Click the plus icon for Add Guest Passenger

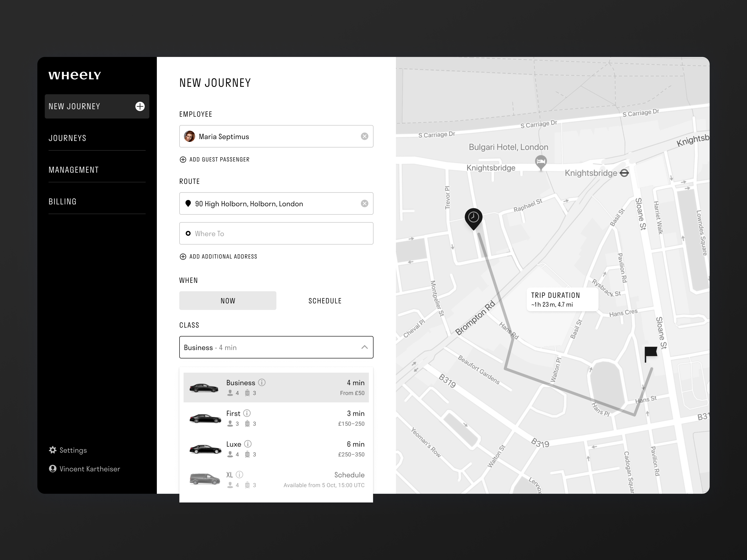coord(183,160)
